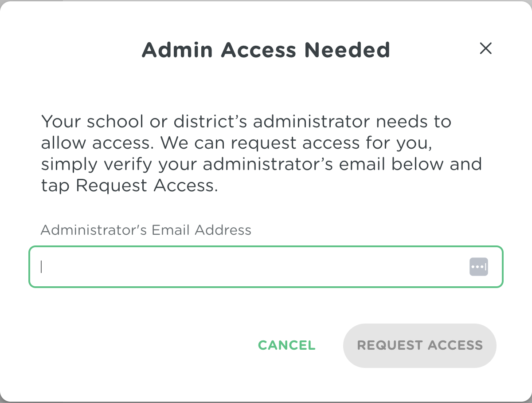Dismiss the dialog using the X icon
The width and height of the screenshot is (532, 403).
click(x=486, y=48)
